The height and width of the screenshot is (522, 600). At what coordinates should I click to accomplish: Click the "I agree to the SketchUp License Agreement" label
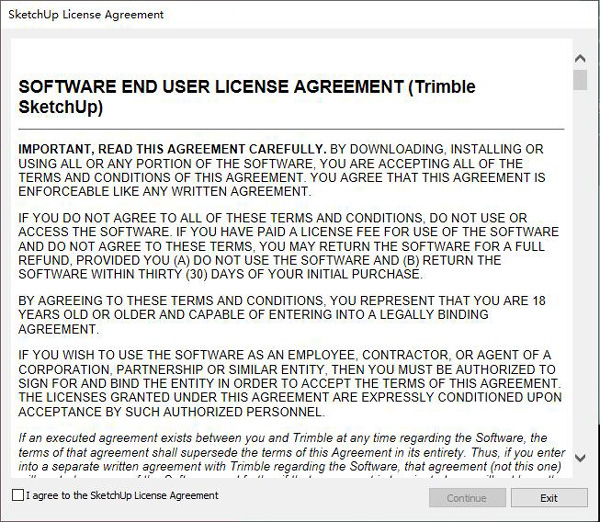pos(122,495)
